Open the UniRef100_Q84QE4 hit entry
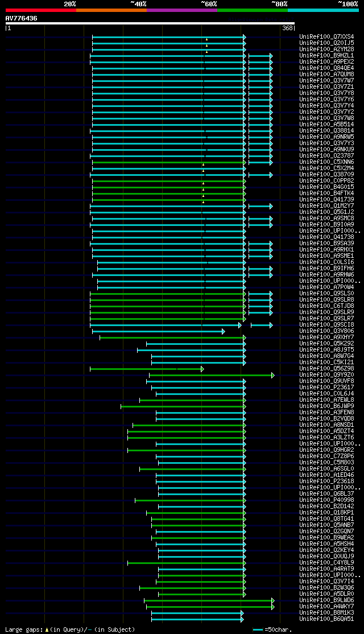The height and width of the screenshot is (634, 364). point(326,68)
